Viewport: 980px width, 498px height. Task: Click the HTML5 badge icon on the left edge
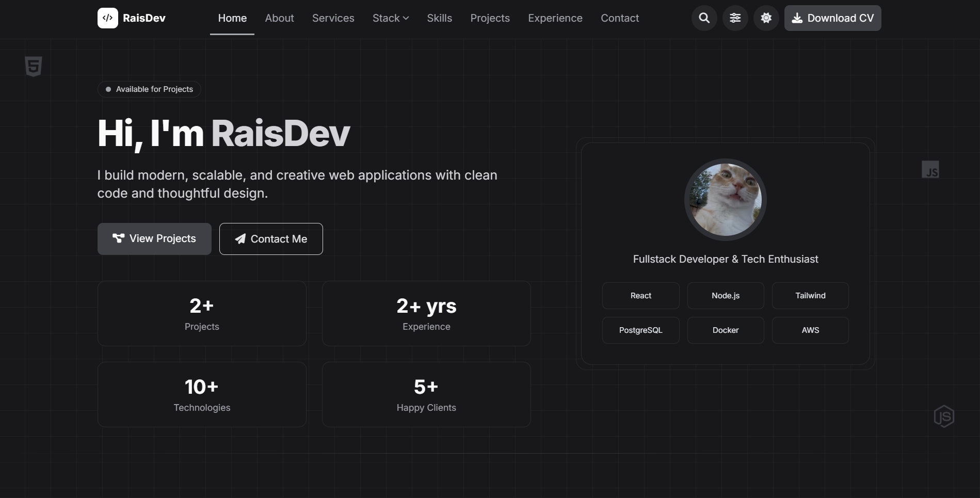pyautogui.click(x=33, y=66)
